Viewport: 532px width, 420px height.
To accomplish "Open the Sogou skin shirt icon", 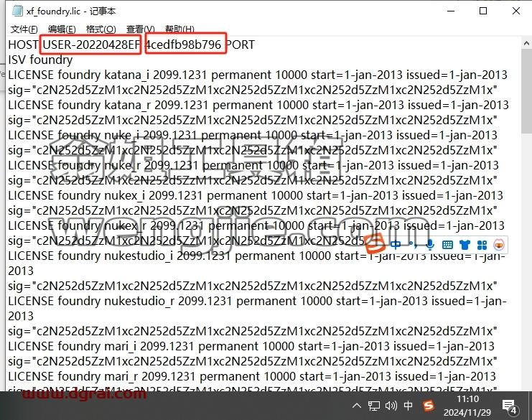I will point(465,244).
